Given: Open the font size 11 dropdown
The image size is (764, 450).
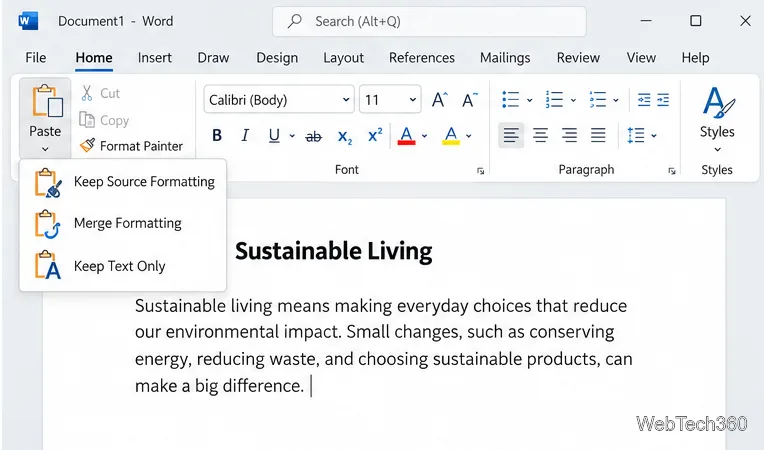Looking at the screenshot, I should pos(413,100).
